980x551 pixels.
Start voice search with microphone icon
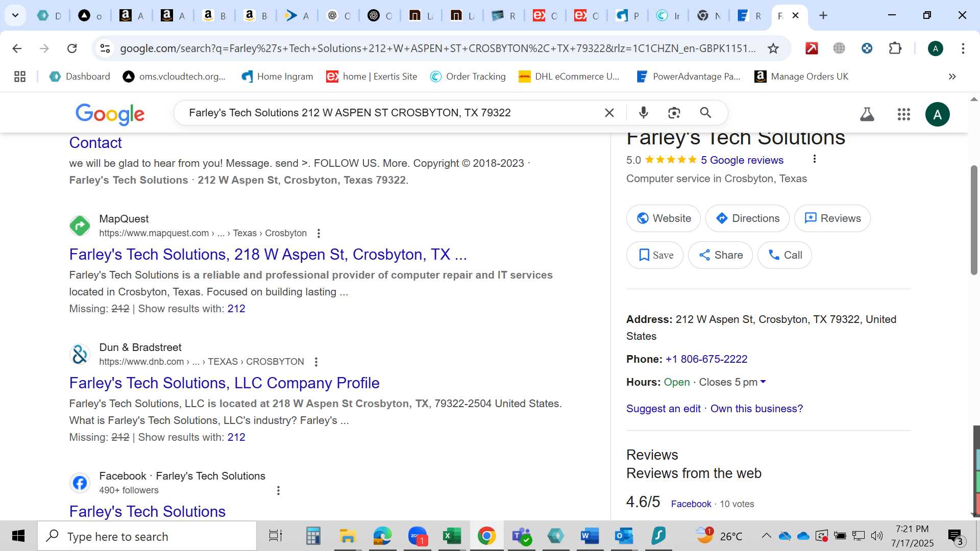point(644,113)
